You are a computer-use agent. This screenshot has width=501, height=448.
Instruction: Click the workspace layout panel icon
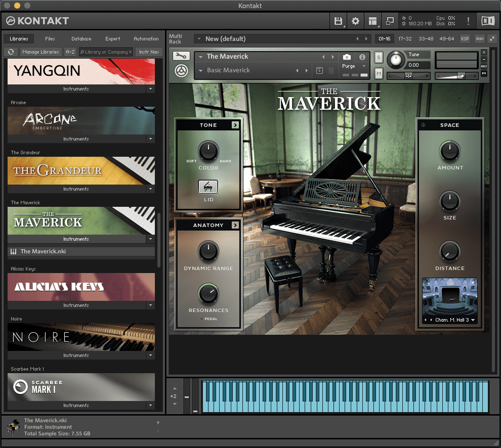(372, 21)
